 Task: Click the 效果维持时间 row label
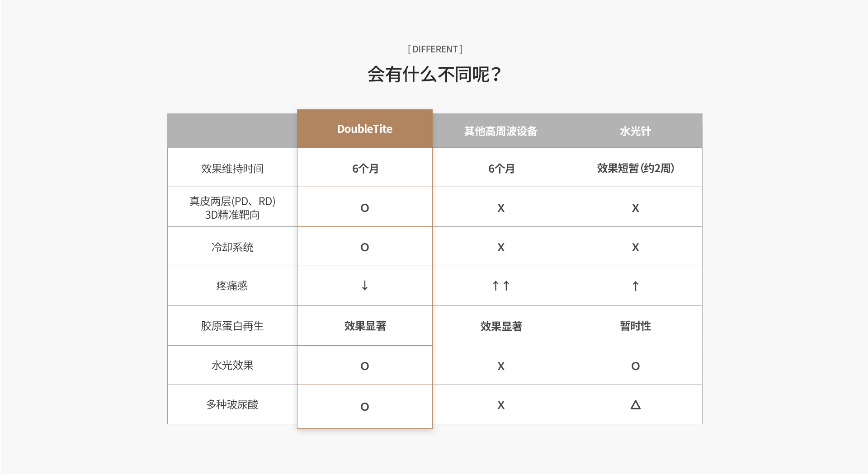click(232, 169)
